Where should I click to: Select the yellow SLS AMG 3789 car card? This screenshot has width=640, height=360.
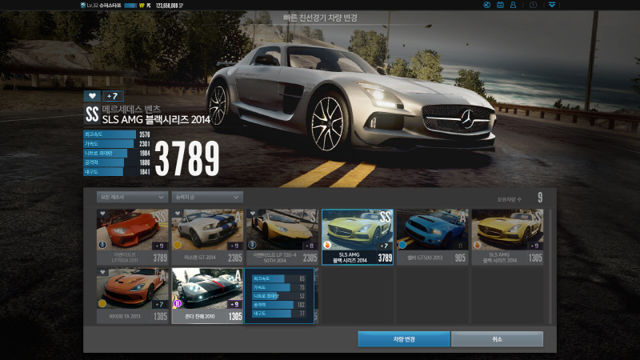(x=358, y=237)
